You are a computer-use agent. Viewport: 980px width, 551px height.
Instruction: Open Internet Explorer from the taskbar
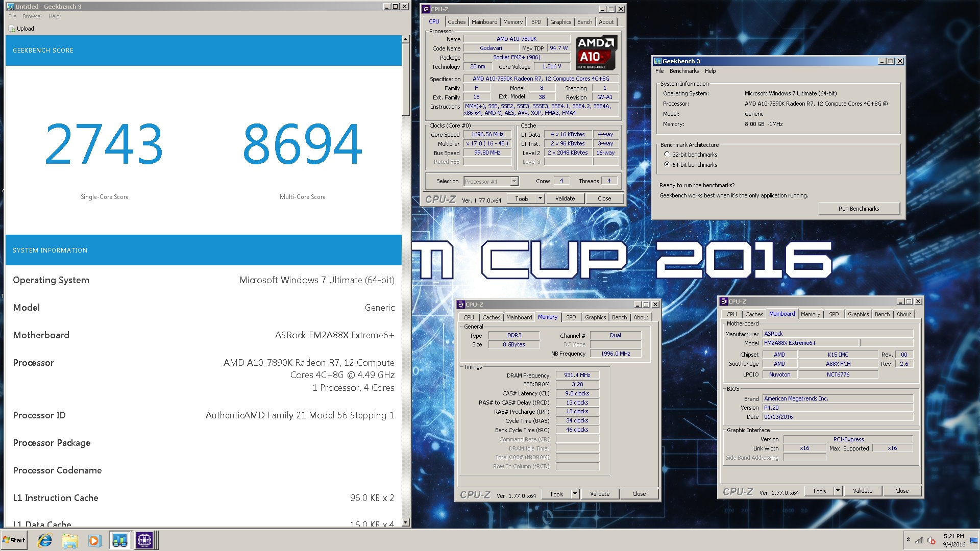[45, 540]
